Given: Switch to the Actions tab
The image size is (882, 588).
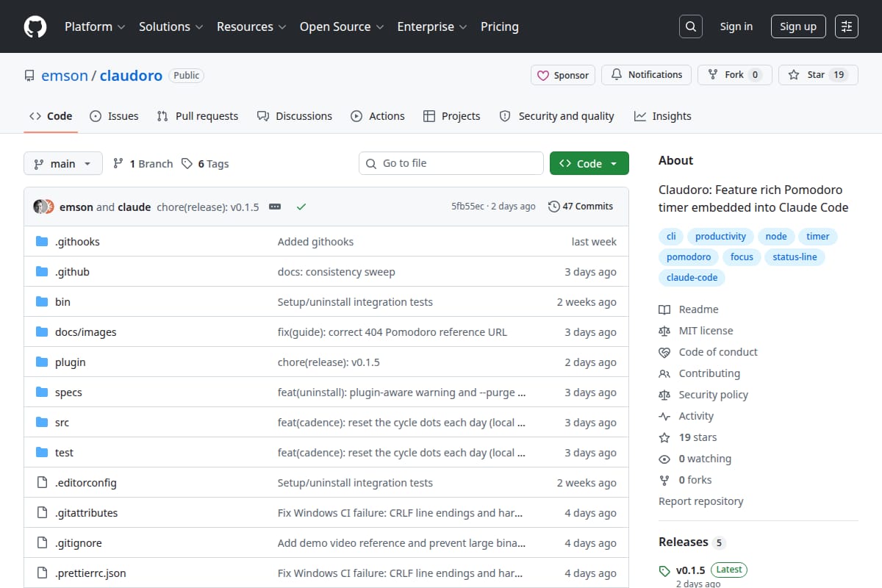Looking at the screenshot, I should click(378, 116).
